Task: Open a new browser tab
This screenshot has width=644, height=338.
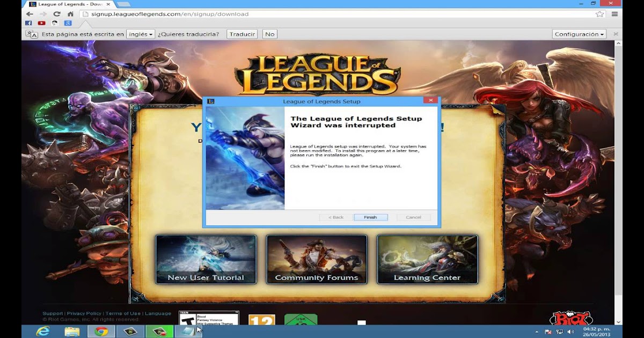Action: click(123, 4)
